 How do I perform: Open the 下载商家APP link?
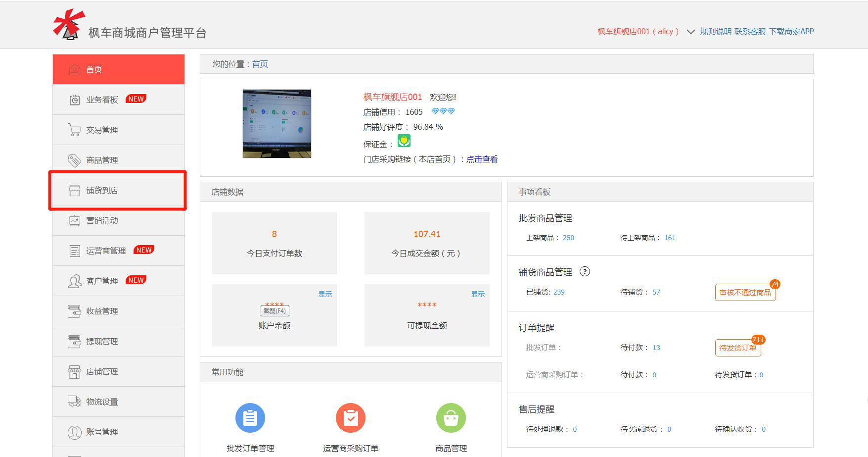tap(791, 32)
